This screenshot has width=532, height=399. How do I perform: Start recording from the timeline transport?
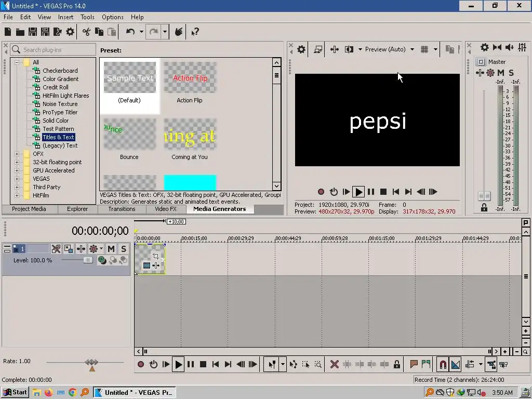pos(141,364)
